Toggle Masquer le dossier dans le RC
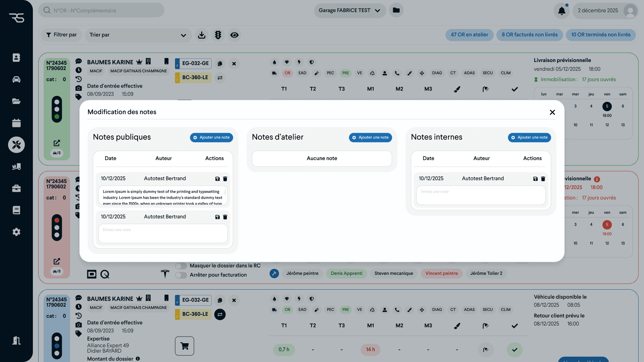The height and width of the screenshot is (362, 644). coord(181,266)
